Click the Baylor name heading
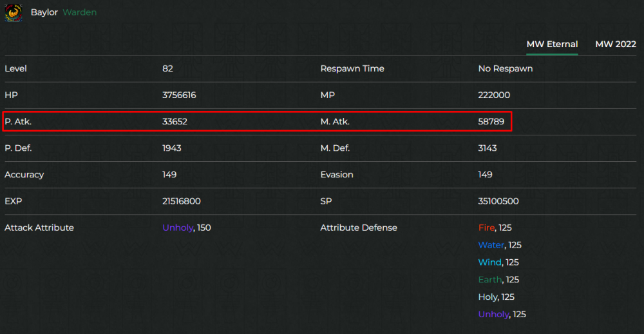 [x=44, y=12]
